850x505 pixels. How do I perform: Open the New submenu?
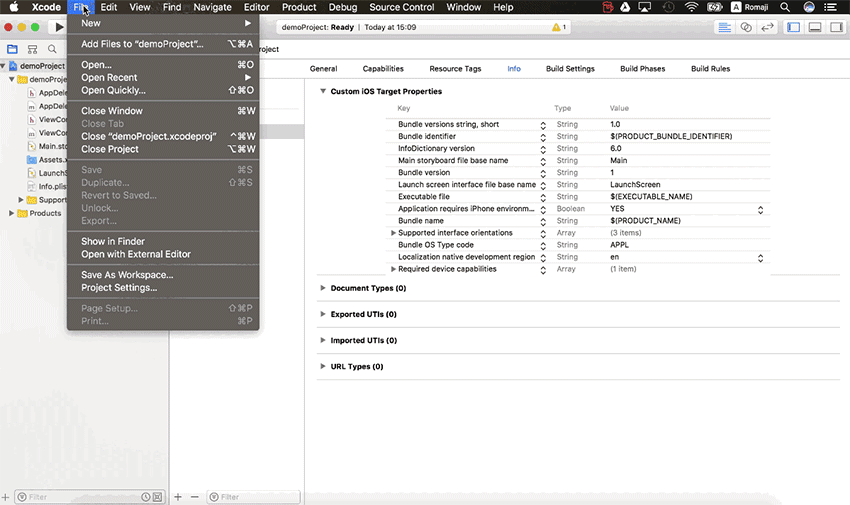pos(163,23)
